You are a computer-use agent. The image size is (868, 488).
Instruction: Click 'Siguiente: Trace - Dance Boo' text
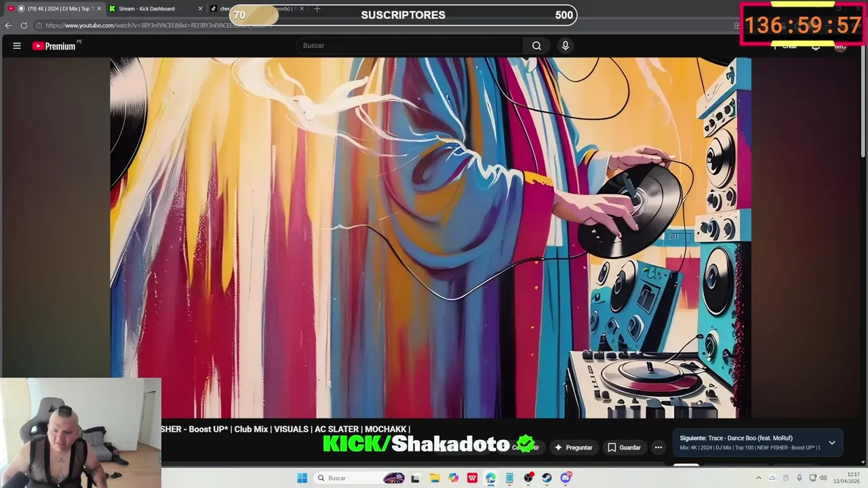pos(736,438)
